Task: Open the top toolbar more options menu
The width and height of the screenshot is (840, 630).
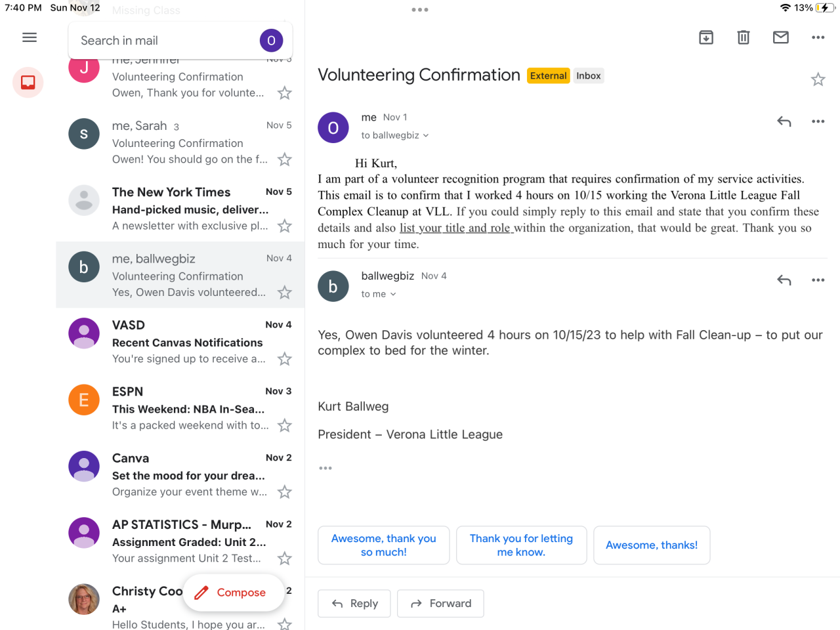Action: (x=818, y=37)
